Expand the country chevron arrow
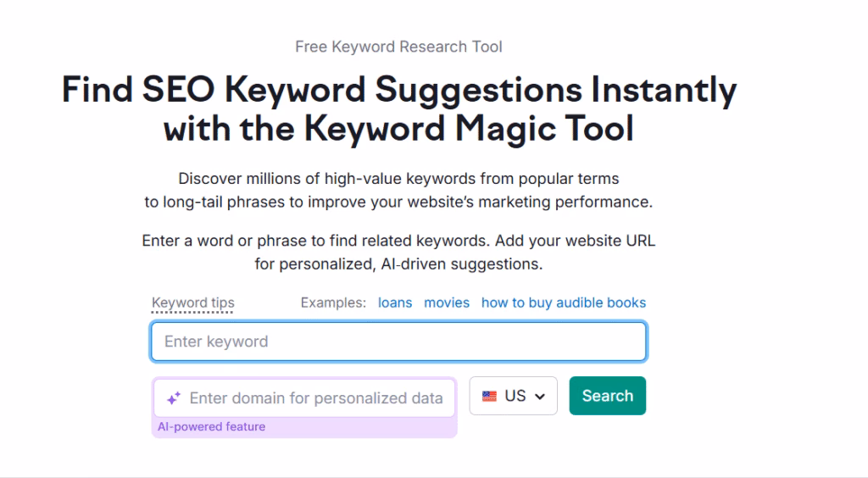Screen dimensions: 868x478 [540, 397]
